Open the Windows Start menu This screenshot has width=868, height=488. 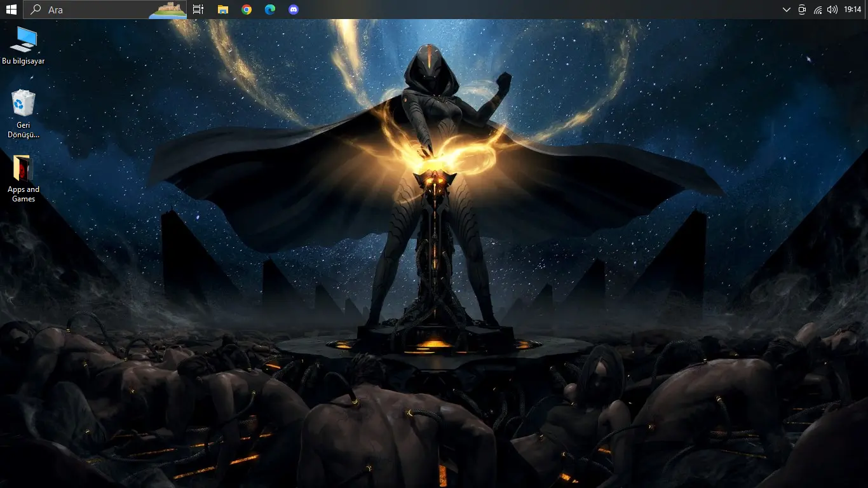11,10
